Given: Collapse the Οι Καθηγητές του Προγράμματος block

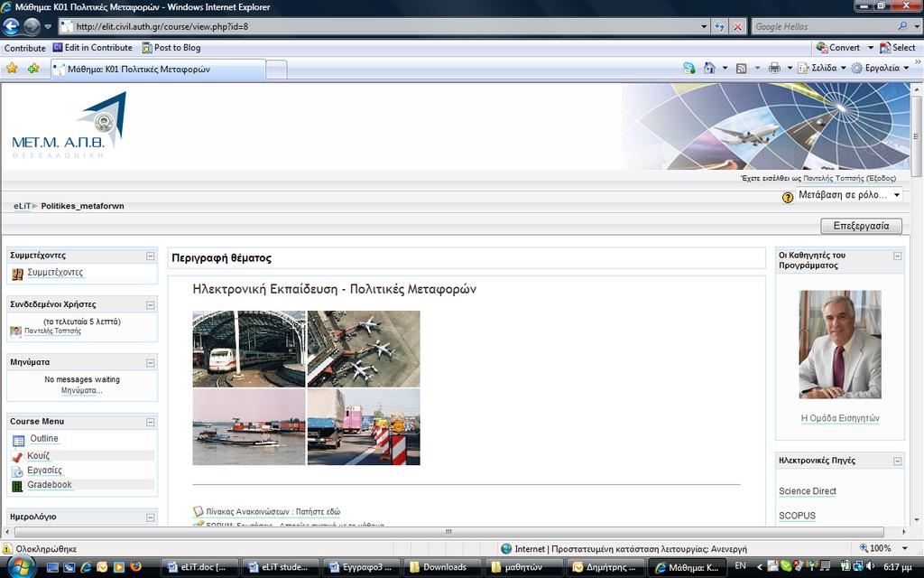Looking at the screenshot, I should pos(898,256).
